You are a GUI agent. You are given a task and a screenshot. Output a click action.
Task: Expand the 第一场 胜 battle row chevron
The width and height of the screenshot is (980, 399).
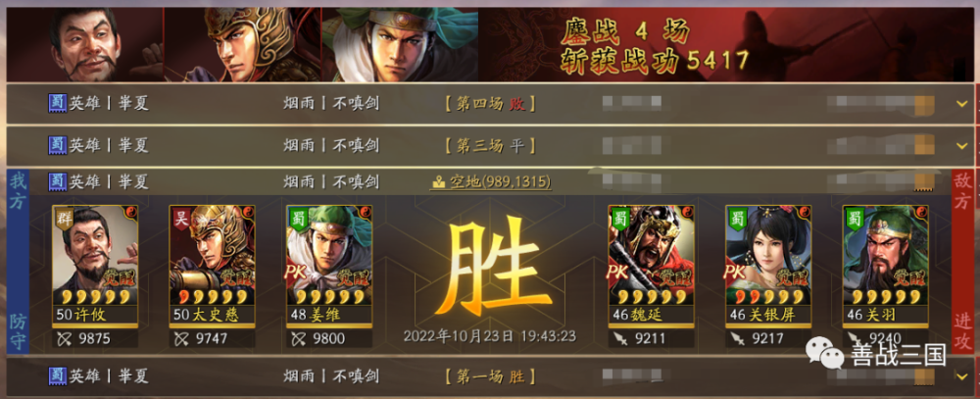click(962, 375)
